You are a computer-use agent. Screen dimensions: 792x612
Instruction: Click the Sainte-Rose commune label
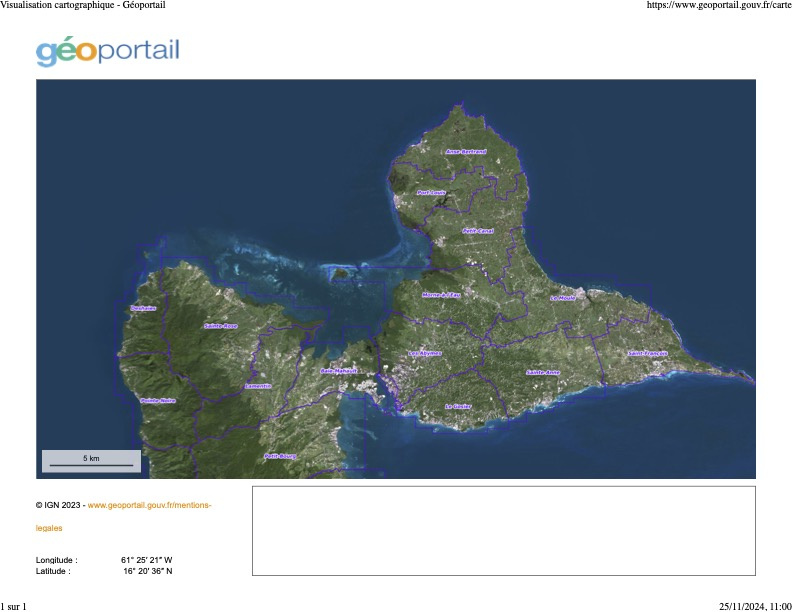220,326
